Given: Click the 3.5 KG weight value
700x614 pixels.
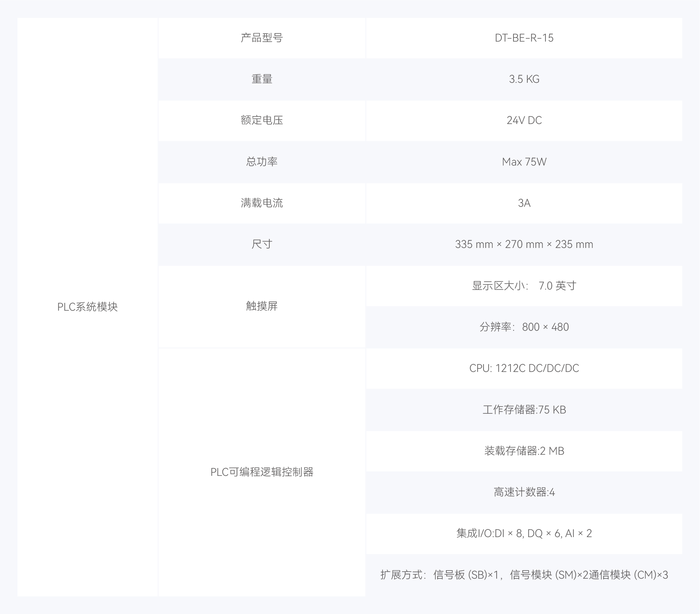Looking at the screenshot, I should [524, 79].
